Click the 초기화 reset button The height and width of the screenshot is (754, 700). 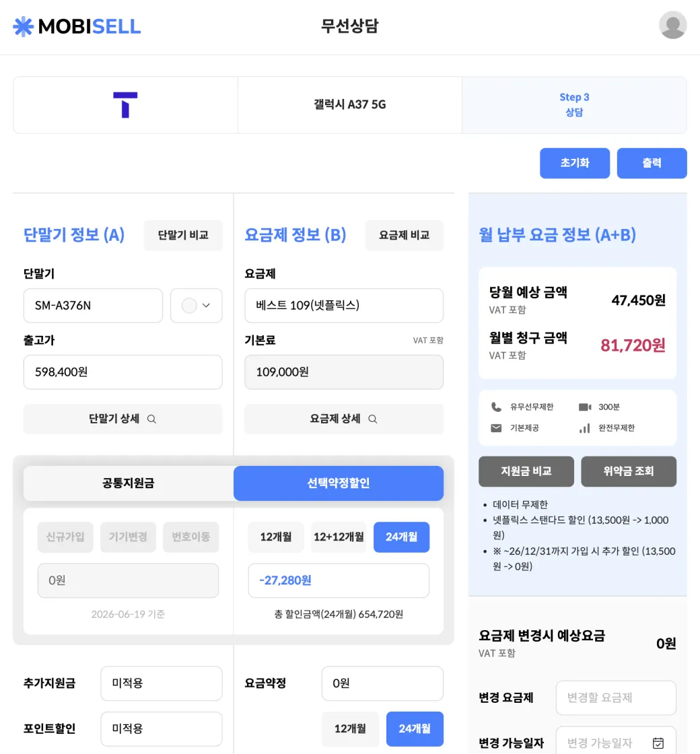[575, 163]
